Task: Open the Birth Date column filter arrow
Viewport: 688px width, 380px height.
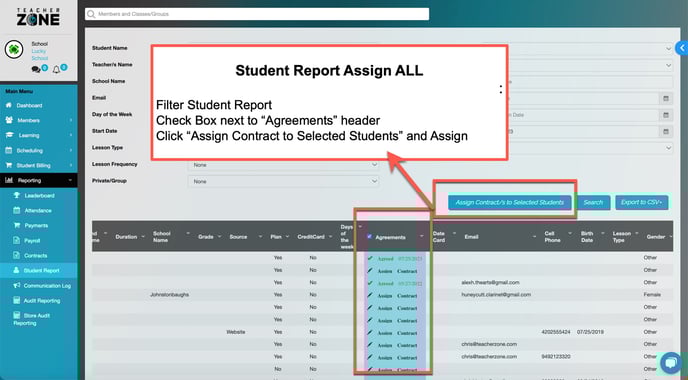Action: tap(603, 233)
